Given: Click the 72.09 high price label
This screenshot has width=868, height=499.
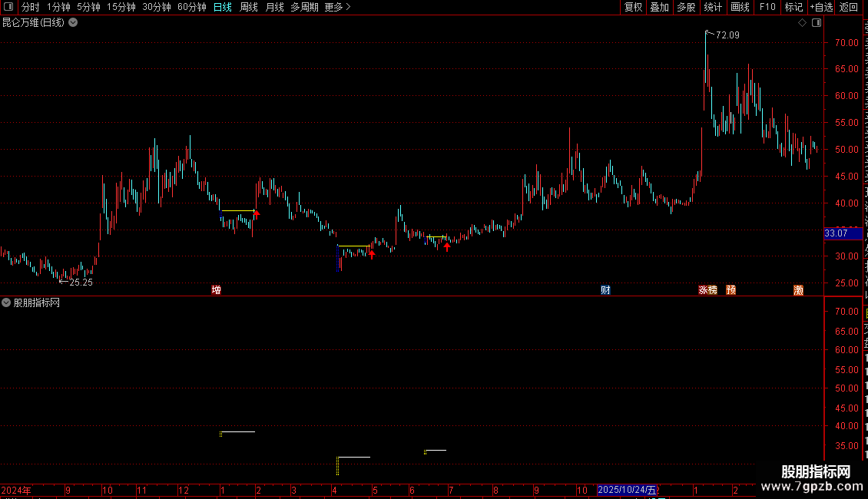Looking at the screenshot, I should tap(727, 35).
